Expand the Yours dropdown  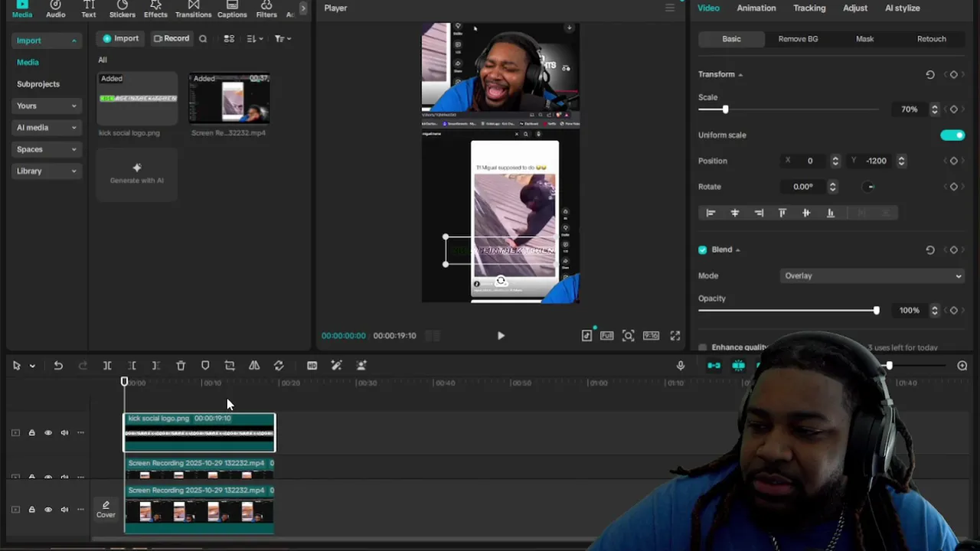(x=47, y=106)
